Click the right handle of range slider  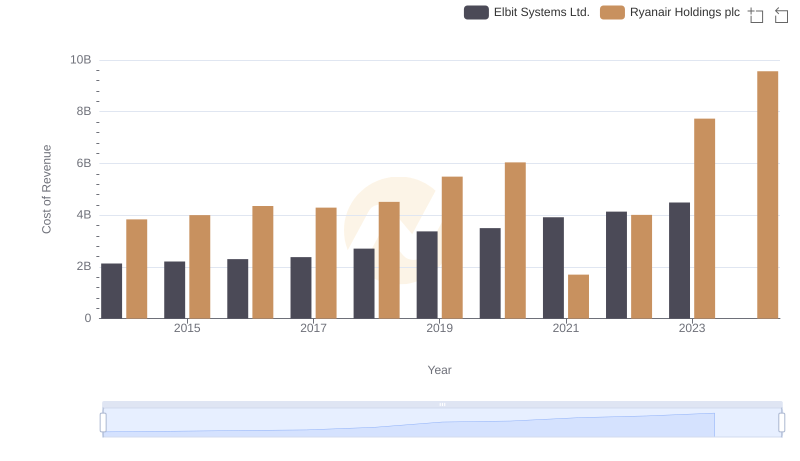pyautogui.click(x=781, y=423)
